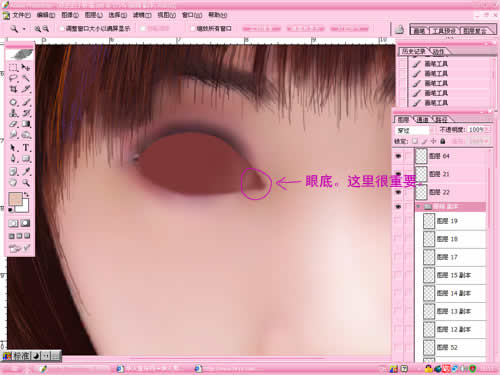Hide layer 图层 64 with eye icon
Viewport: 500px width, 375px height.
398,156
